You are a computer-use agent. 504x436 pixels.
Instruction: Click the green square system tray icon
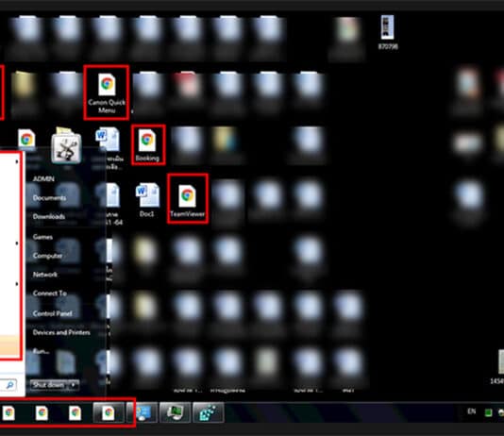pyautogui.click(x=488, y=412)
